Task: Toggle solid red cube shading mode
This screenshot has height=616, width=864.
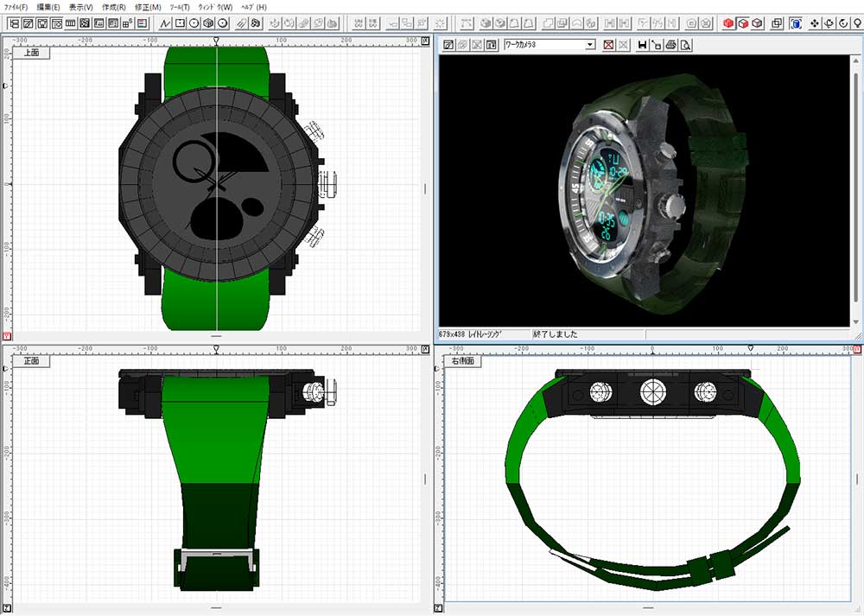Action: click(728, 23)
